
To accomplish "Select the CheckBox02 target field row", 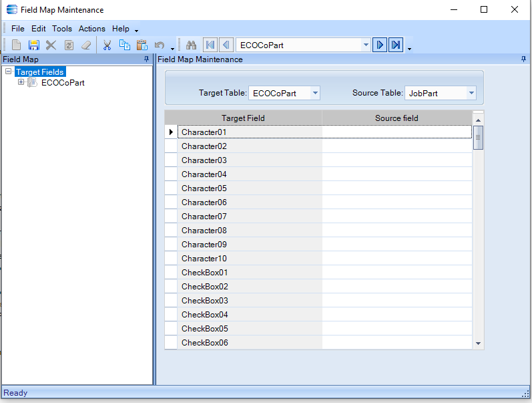I will [x=250, y=287].
